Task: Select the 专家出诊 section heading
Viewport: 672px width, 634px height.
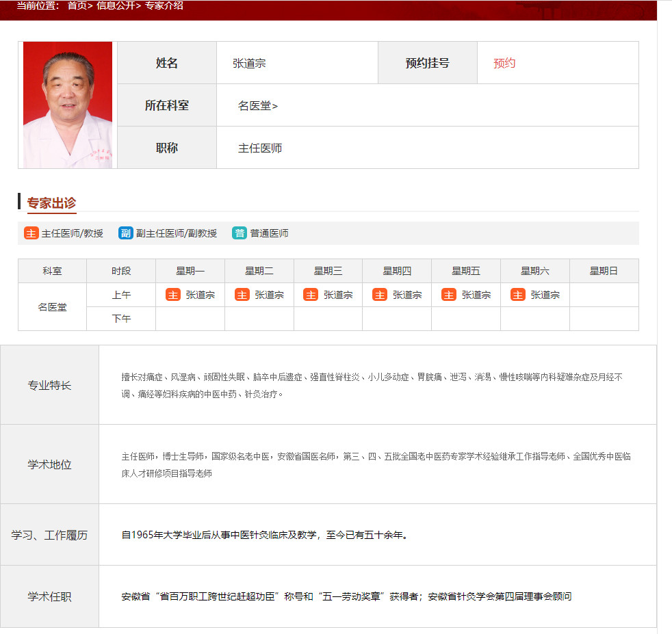Action: [x=51, y=203]
